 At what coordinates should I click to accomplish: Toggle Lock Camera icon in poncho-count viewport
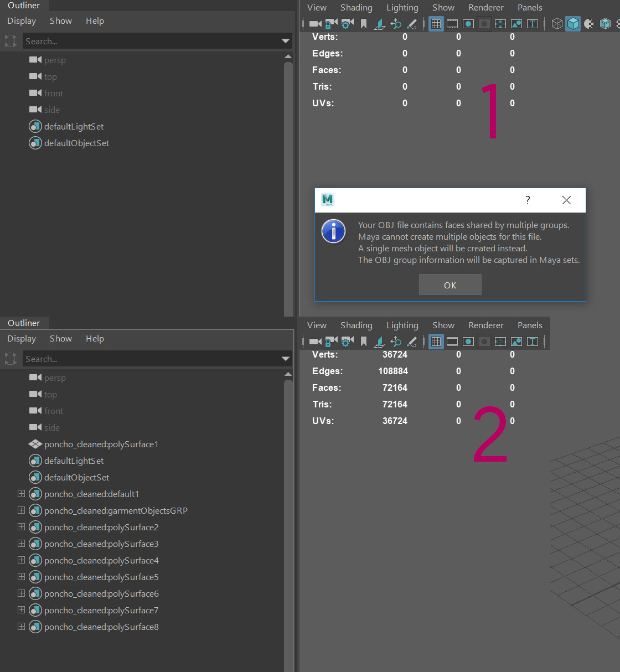tap(332, 342)
